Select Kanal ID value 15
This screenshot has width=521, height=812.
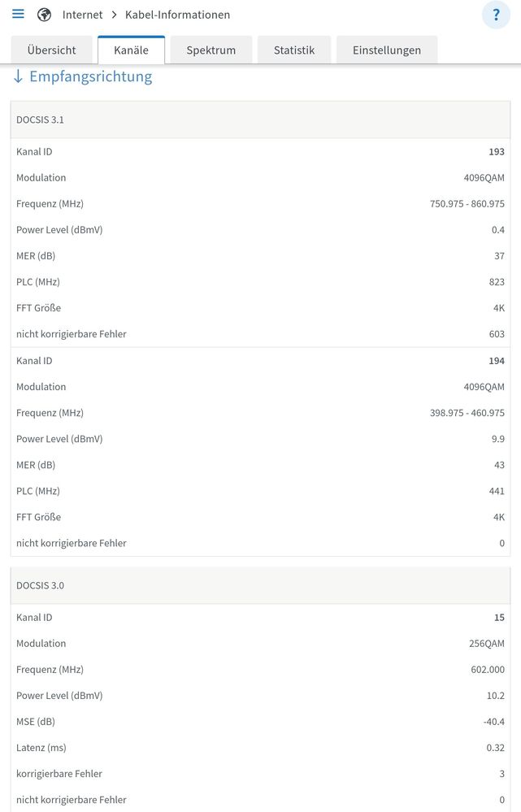(499, 618)
